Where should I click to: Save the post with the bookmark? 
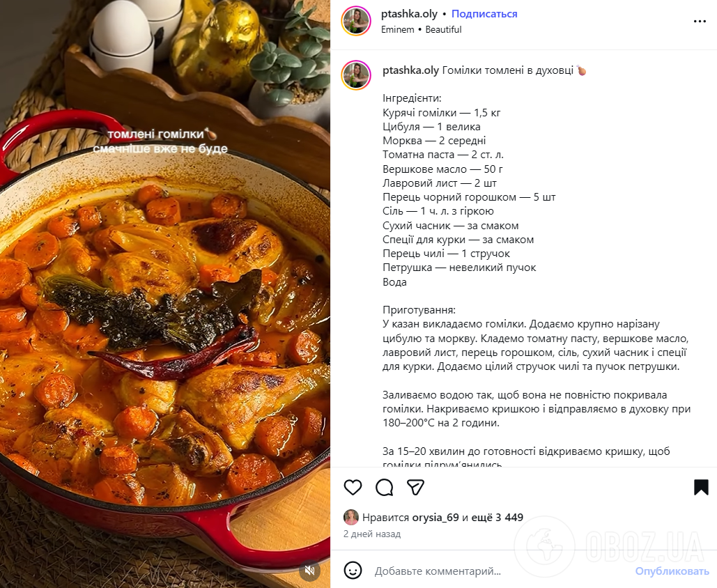pos(700,488)
